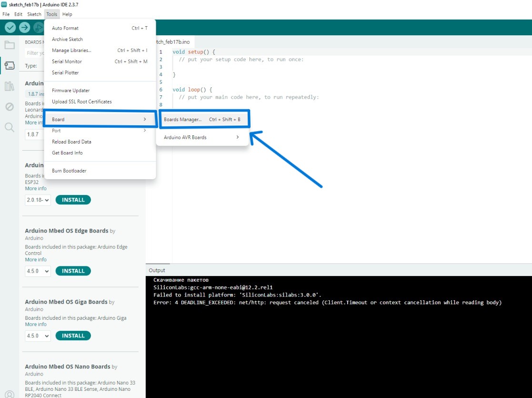Click the DEADLINE_EXCEEDED error line
532x398 pixels.
coord(327,302)
